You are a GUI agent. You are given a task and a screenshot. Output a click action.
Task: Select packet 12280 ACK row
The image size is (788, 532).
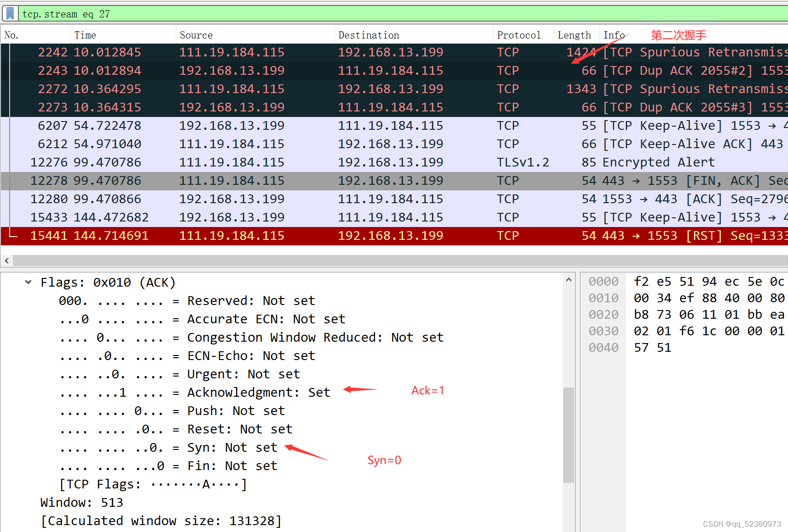pos(394,199)
